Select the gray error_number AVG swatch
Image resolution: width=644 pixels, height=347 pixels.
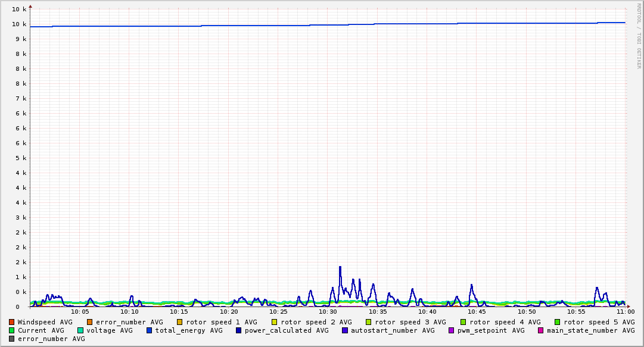[12, 339]
